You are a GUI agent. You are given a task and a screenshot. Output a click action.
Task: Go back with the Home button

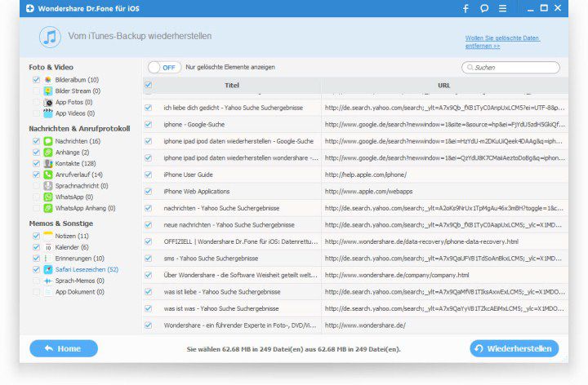click(x=64, y=348)
